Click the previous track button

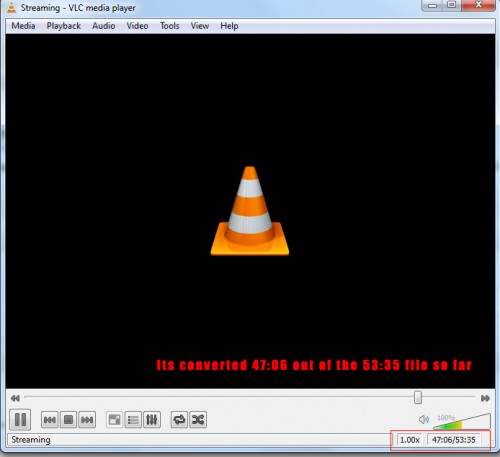pyautogui.click(x=50, y=420)
